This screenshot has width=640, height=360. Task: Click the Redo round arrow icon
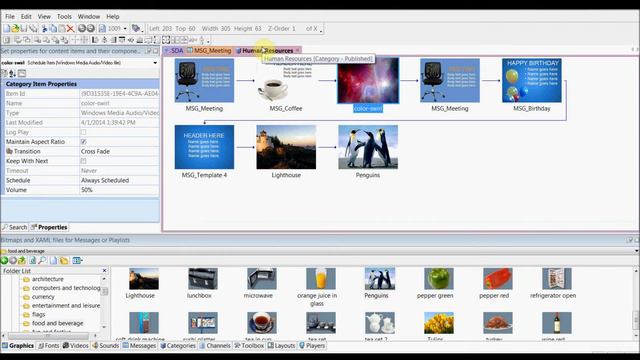pos(91,29)
